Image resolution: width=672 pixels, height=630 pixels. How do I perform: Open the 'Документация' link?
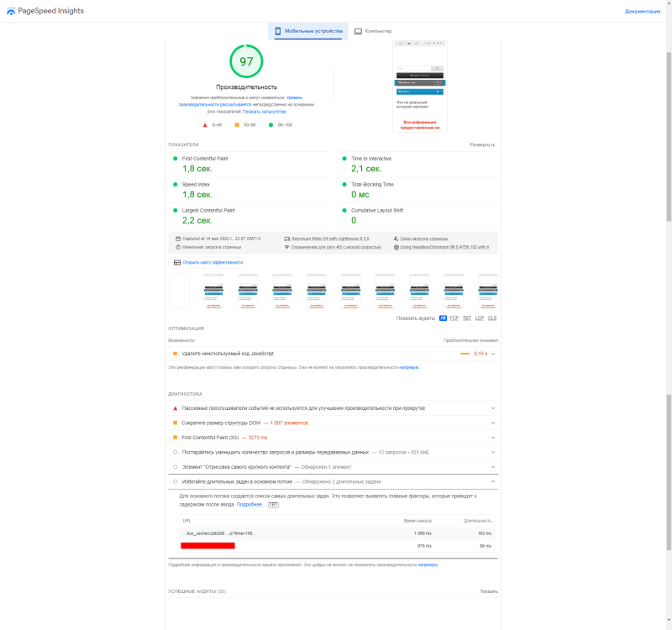coord(642,11)
